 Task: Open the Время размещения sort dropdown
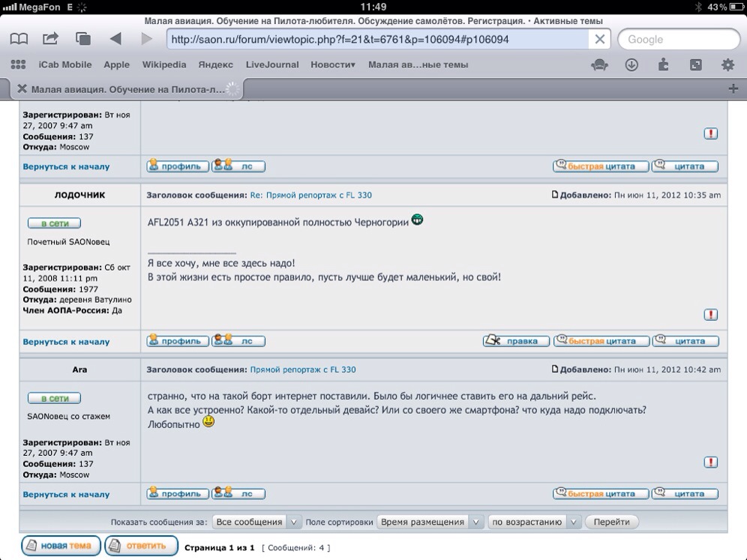[430, 522]
